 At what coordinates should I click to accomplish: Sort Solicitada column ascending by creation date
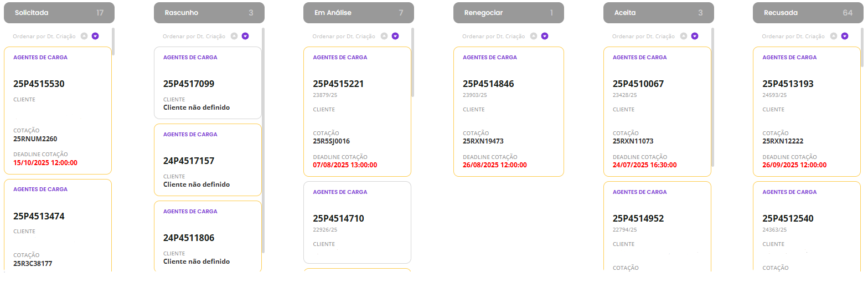coord(84,36)
